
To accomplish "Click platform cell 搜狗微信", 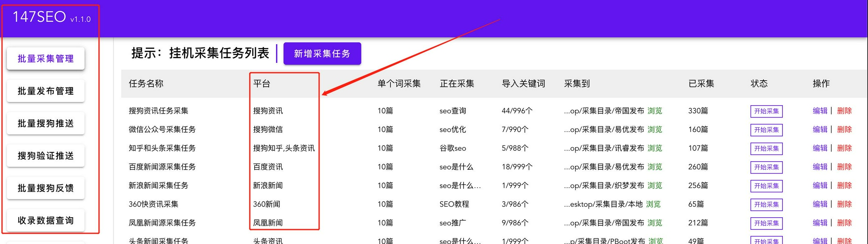I will (x=268, y=129).
